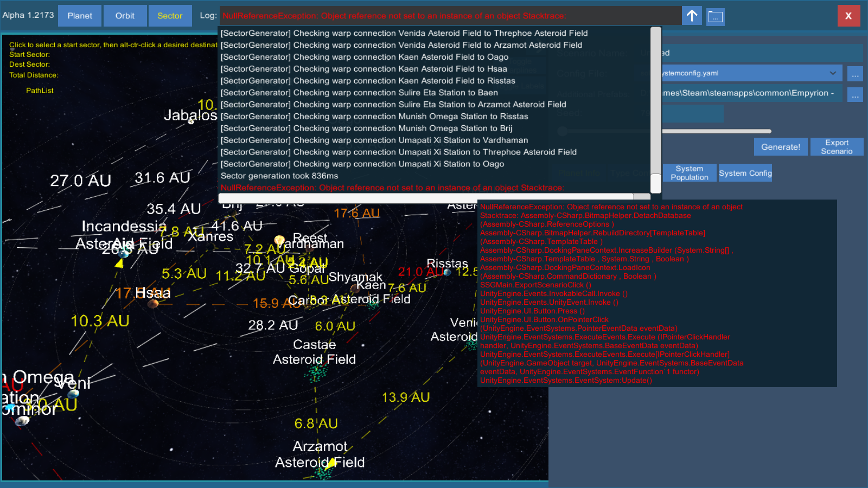Select the Hsaa planet on the map
868x488 pixels.
pyautogui.click(x=153, y=303)
